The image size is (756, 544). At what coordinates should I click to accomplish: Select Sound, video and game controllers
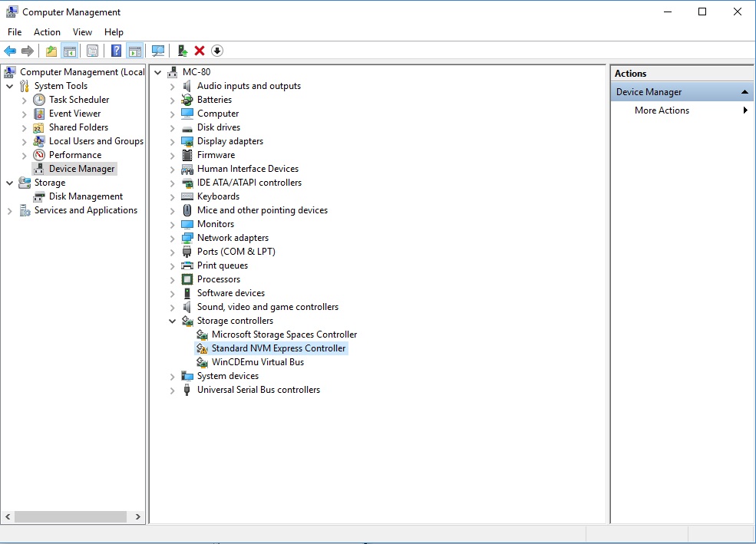pos(268,307)
